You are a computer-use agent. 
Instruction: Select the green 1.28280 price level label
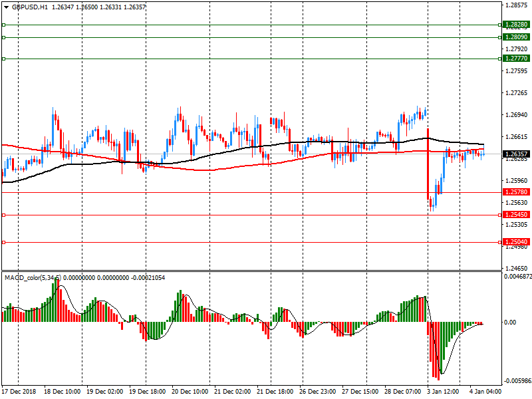click(x=516, y=25)
